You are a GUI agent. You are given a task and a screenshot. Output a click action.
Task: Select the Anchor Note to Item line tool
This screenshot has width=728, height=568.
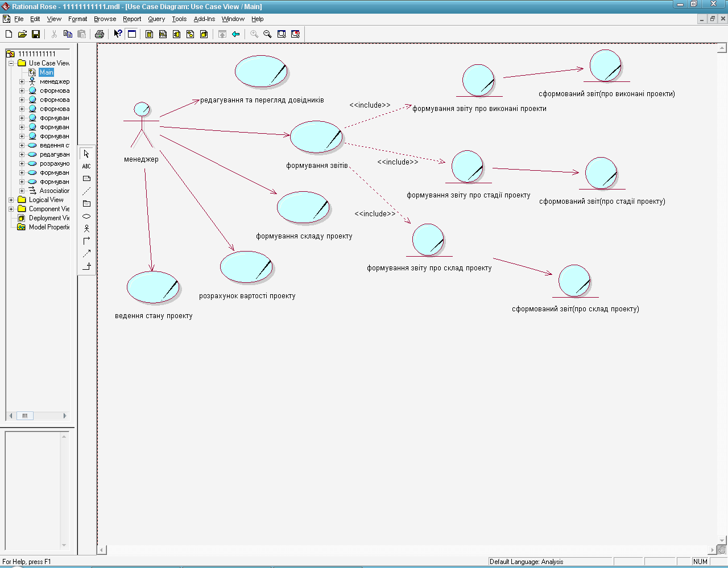(86, 191)
